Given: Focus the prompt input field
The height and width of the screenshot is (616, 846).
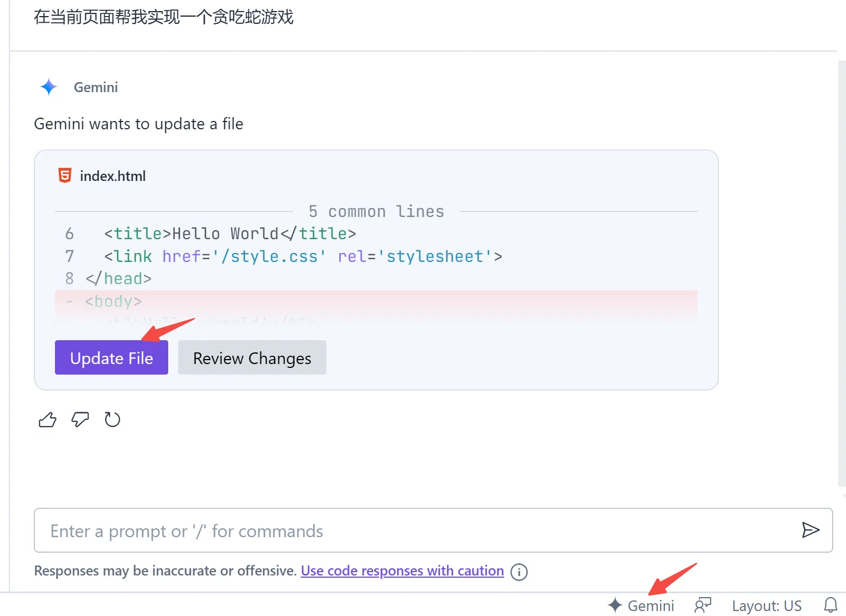Looking at the screenshot, I should coord(434,530).
